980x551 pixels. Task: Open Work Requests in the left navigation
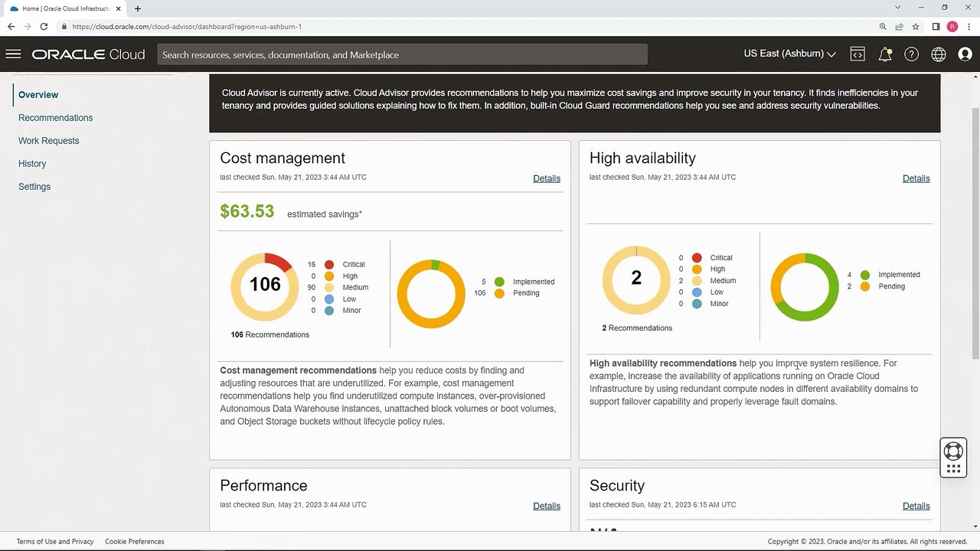click(x=48, y=141)
